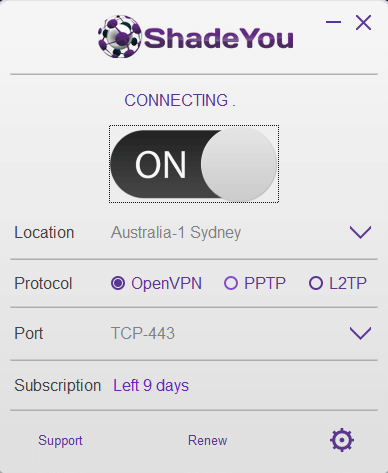Open settings via the gear icon

pos(342,440)
